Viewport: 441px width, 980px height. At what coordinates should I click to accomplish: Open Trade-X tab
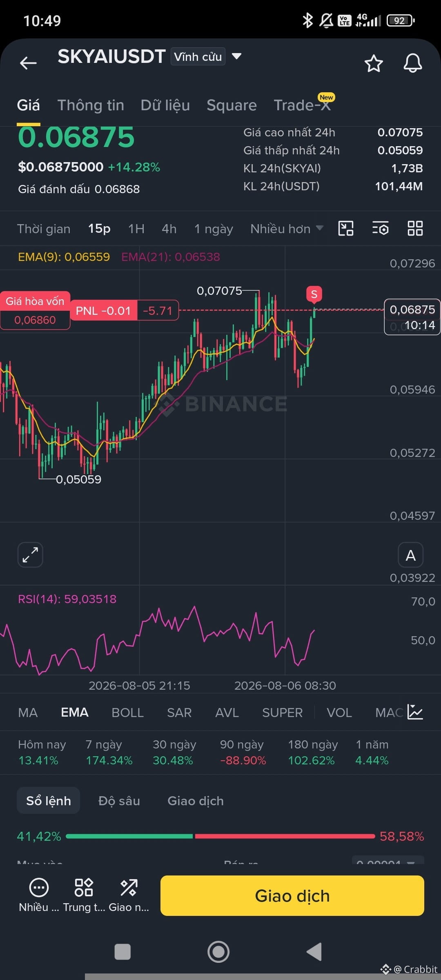(302, 105)
